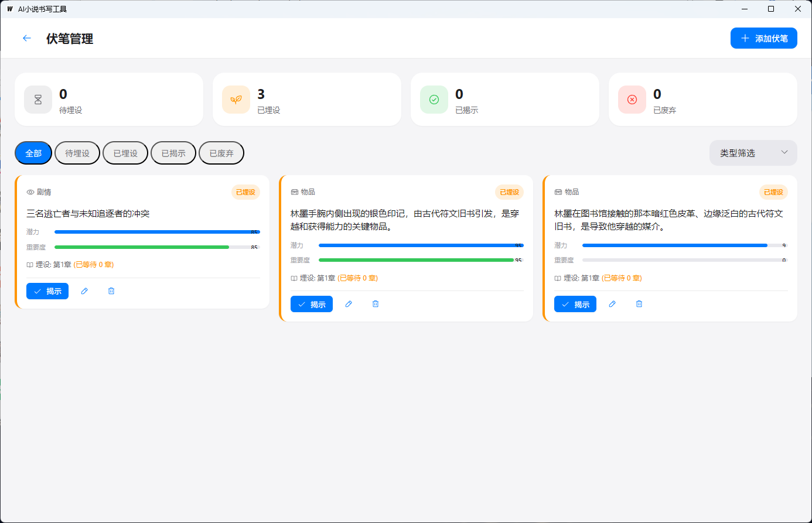Image resolution: width=812 pixels, height=523 pixels.
Task: Switch to the 待埋设 filter tab
Action: point(77,153)
